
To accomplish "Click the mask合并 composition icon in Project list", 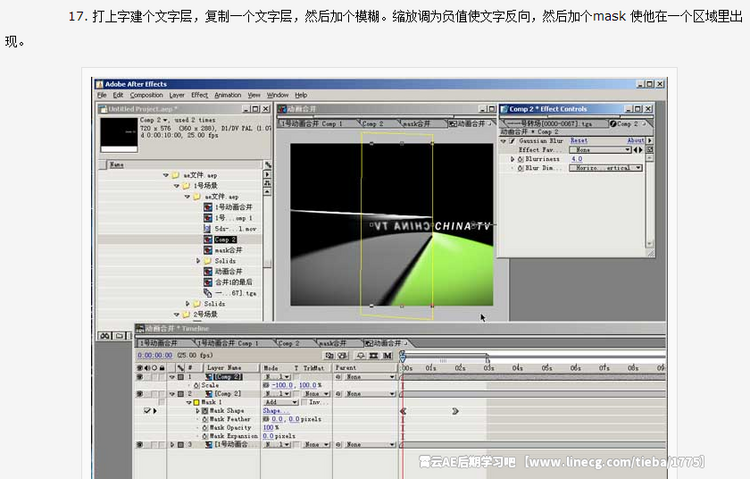I will (208, 250).
